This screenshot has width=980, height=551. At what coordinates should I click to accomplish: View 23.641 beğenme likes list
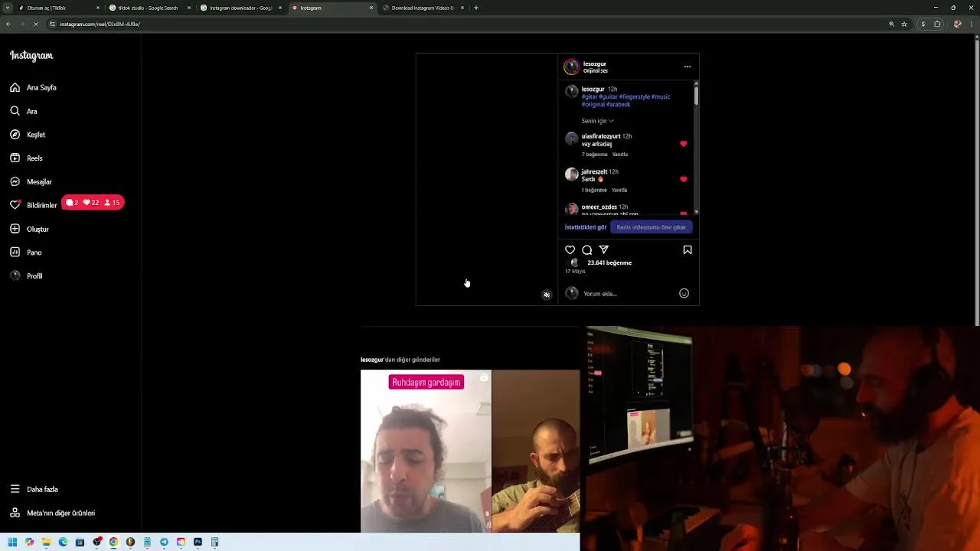(609, 263)
